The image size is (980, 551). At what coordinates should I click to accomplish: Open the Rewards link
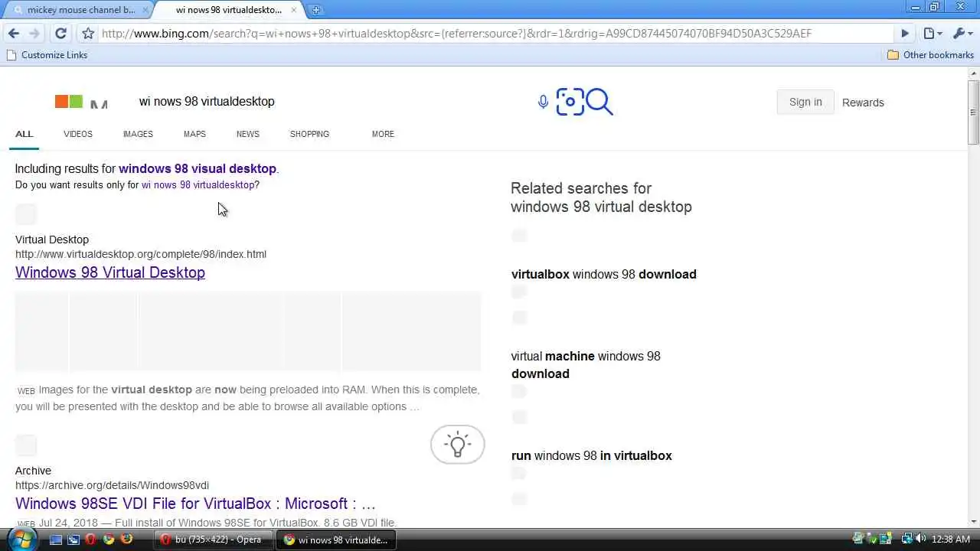tap(863, 103)
